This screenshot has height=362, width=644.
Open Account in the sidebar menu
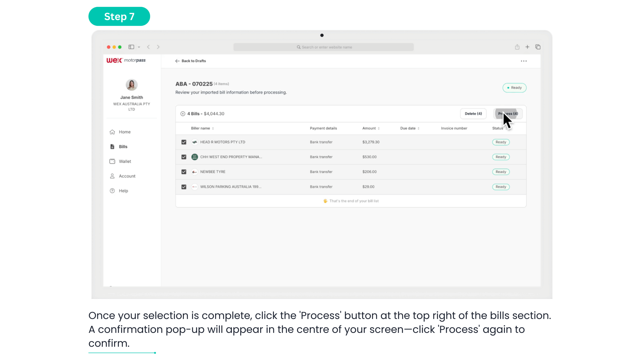point(127,176)
